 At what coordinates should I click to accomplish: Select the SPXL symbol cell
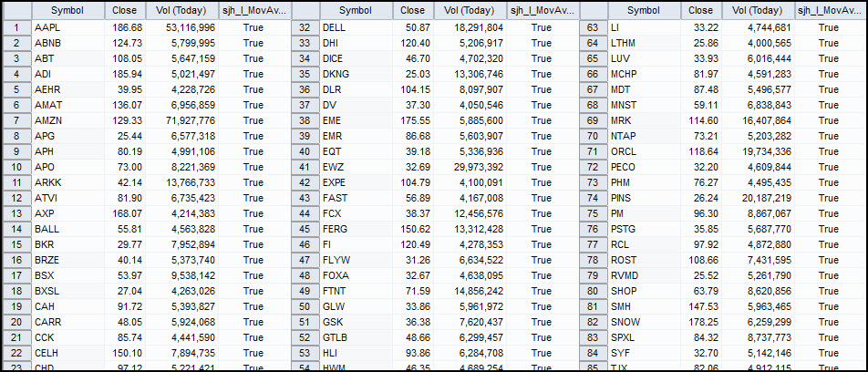point(645,337)
